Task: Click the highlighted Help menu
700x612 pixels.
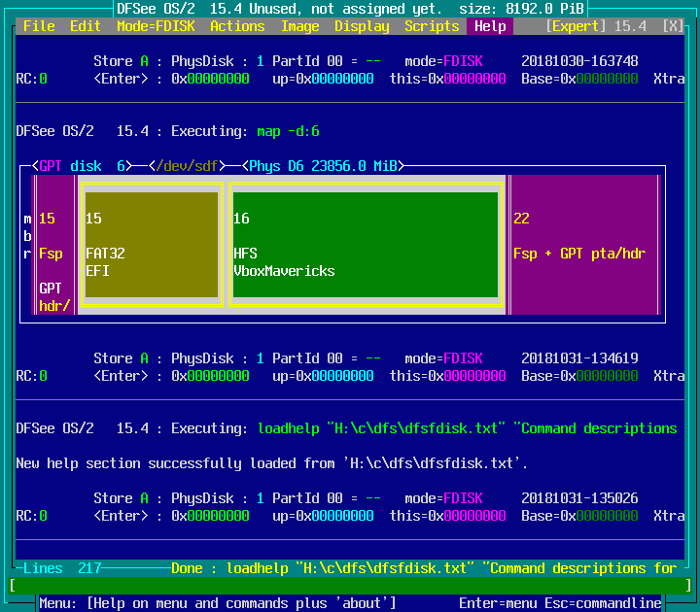Action: pyautogui.click(x=490, y=26)
